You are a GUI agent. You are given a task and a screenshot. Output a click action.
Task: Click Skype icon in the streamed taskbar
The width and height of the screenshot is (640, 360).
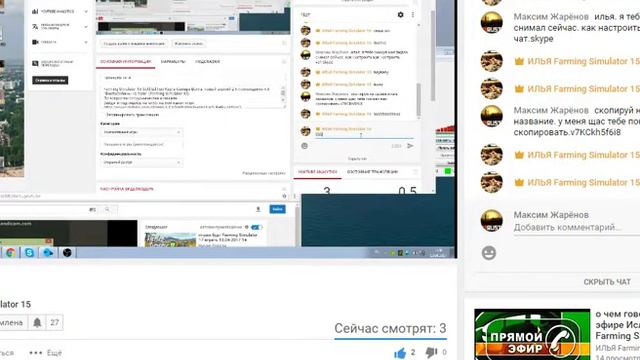(x=29, y=253)
